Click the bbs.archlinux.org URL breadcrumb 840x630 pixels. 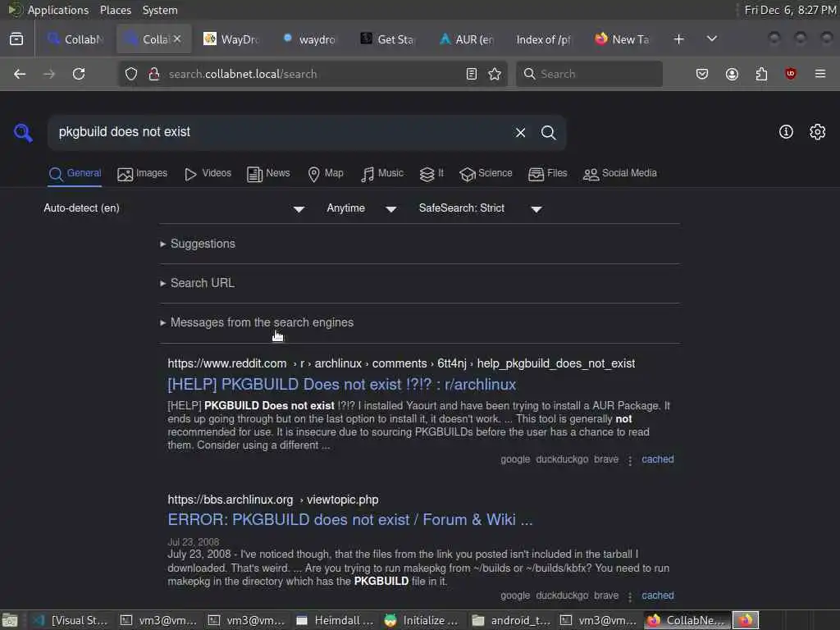(273, 500)
